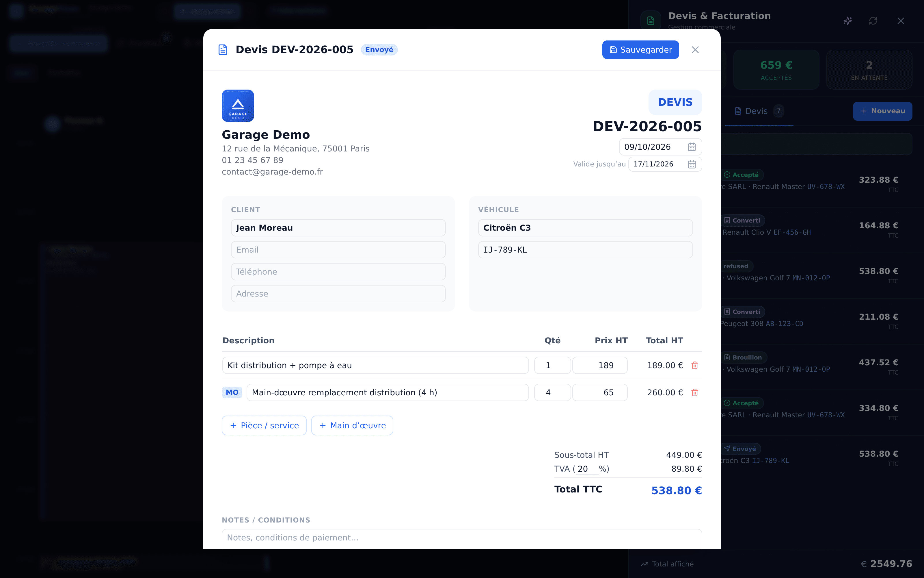Edit Kit distribution + pompe à eau description
Viewport: 924px width, 578px height.
[x=375, y=366]
